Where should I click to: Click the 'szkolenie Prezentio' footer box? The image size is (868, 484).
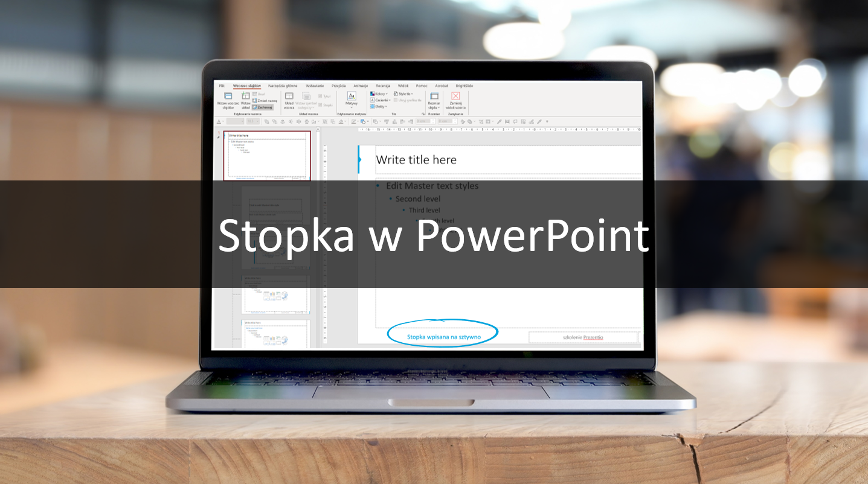[583, 337]
